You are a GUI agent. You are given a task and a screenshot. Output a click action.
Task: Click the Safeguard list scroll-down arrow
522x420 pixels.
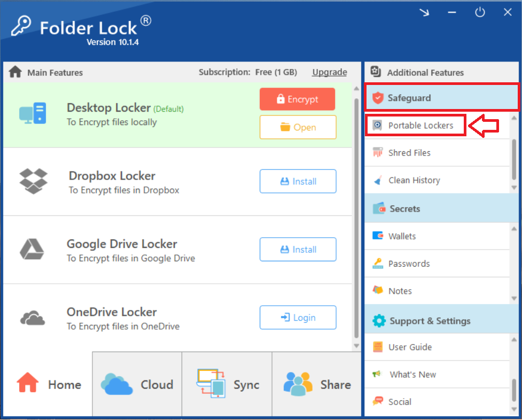pos(514,188)
